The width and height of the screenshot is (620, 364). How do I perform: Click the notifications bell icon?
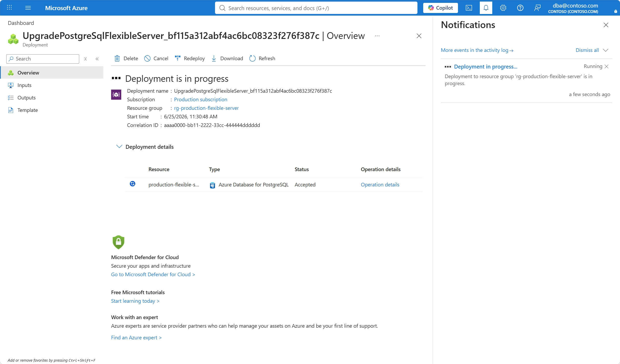pyautogui.click(x=486, y=8)
